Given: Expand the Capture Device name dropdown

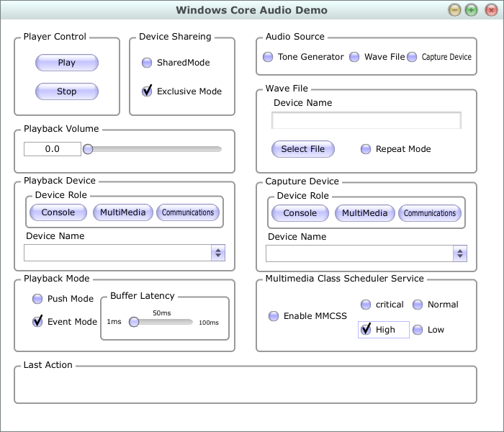Looking at the screenshot, I should pyautogui.click(x=459, y=253).
